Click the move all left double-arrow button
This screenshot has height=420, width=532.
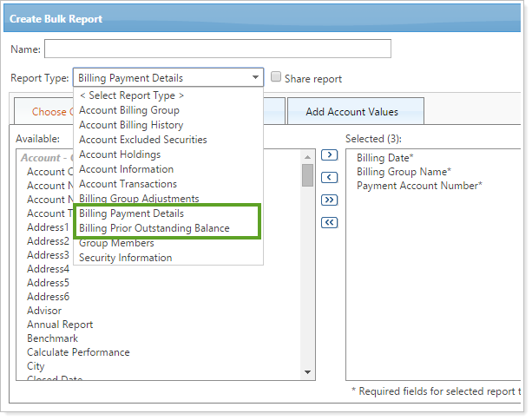click(329, 223)
